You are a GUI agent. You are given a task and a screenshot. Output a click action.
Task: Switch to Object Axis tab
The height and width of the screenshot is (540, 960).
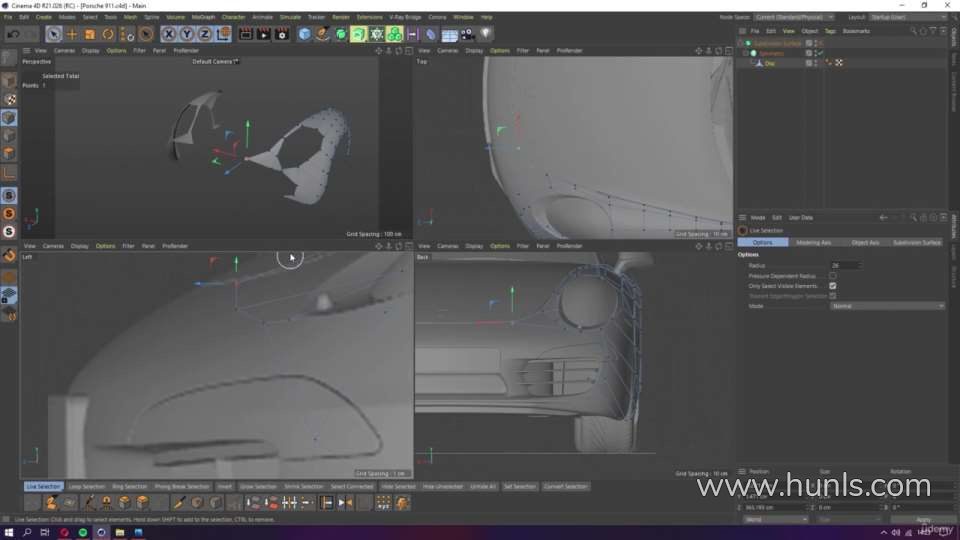865,242
